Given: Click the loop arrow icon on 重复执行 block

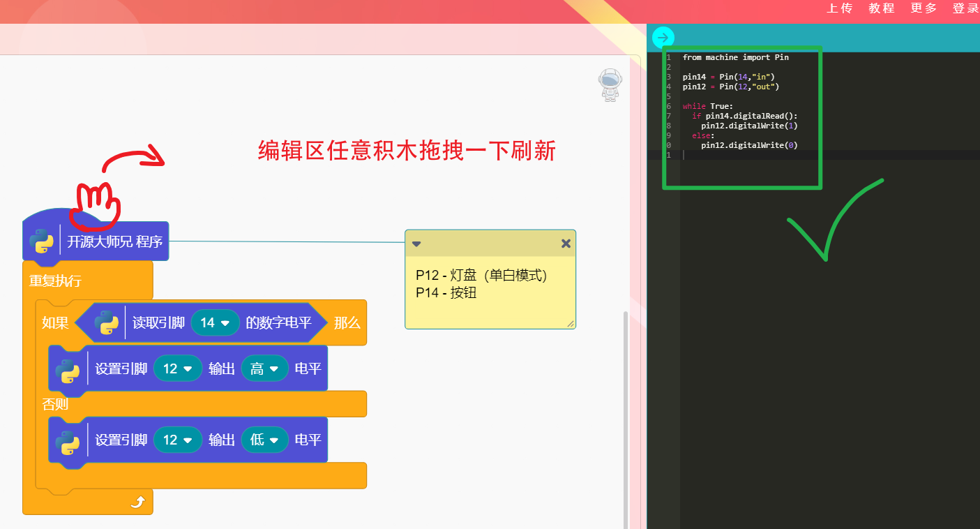Looking at the screenshot, I should pos(137,502).
